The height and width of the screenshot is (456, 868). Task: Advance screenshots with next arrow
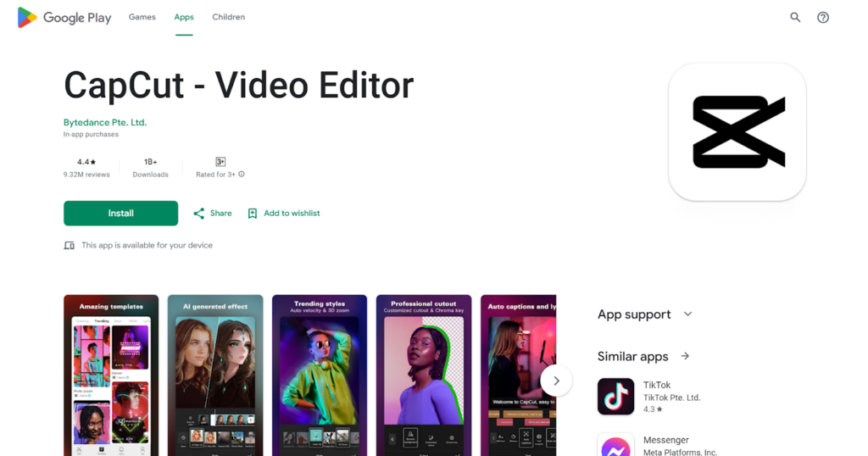(x=556, y=381)
